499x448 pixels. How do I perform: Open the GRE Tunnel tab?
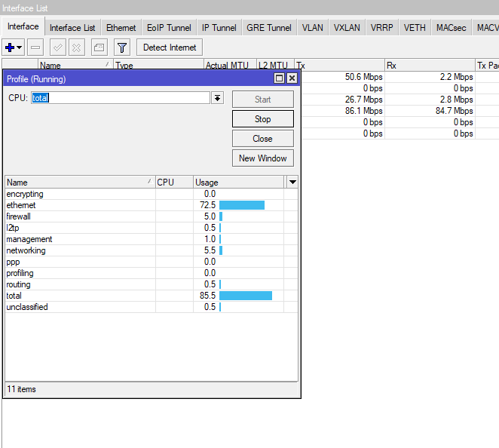point(269,28)
